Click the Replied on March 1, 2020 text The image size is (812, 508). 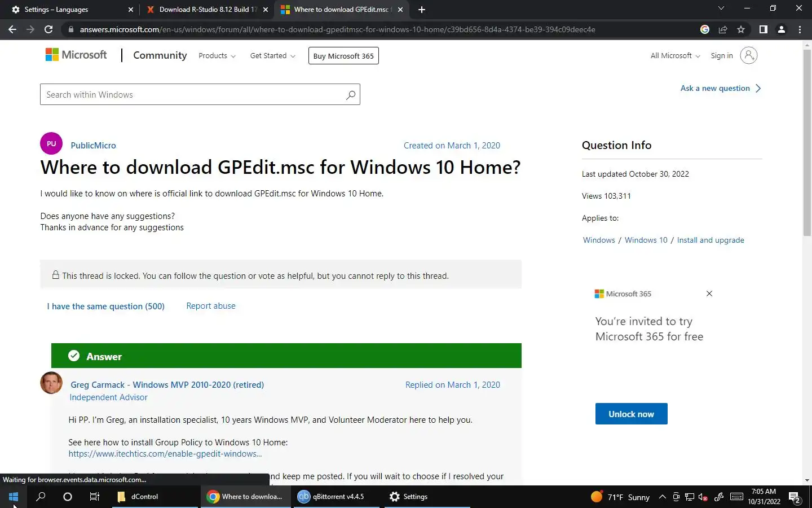tap(453, 385)
